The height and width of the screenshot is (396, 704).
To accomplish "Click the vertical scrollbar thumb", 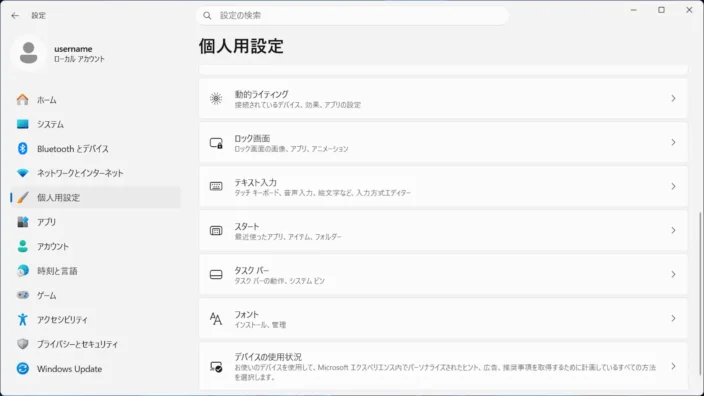I will click(x=700, y=294).
